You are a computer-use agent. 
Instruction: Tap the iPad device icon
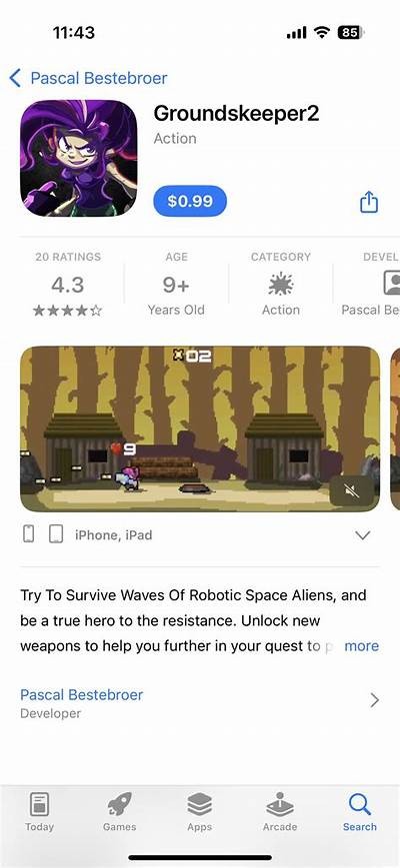click(x=55, y=534)
